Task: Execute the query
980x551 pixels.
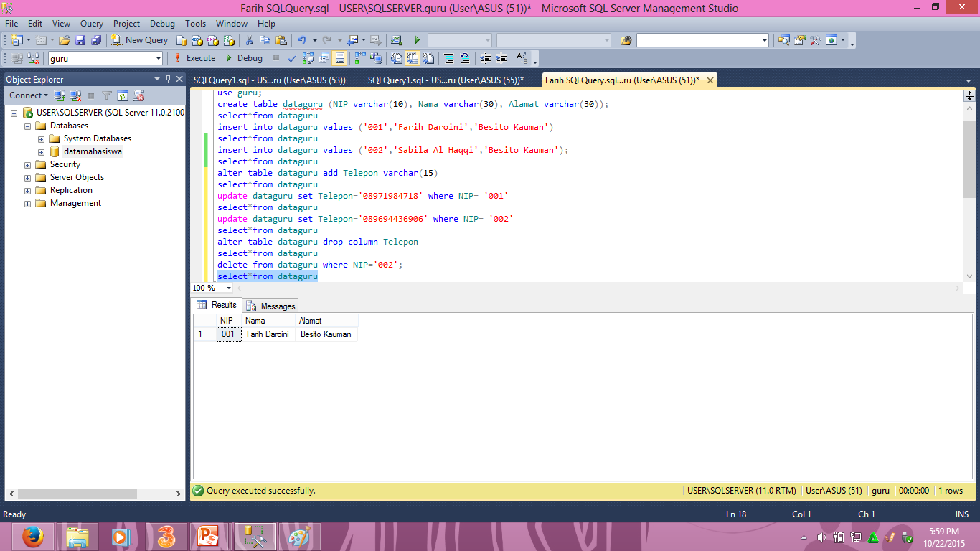Action: click(194, 58)
